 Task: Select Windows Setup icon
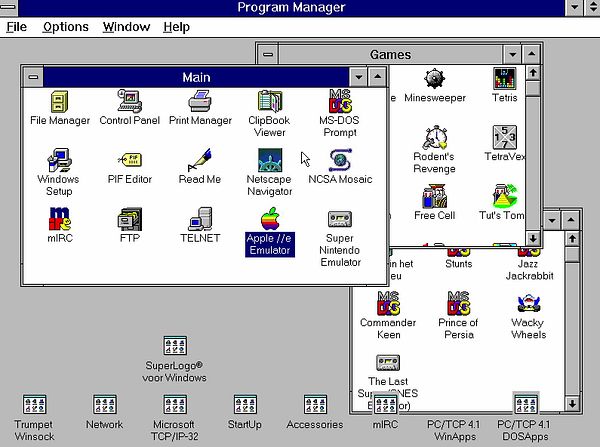point(59,160)
